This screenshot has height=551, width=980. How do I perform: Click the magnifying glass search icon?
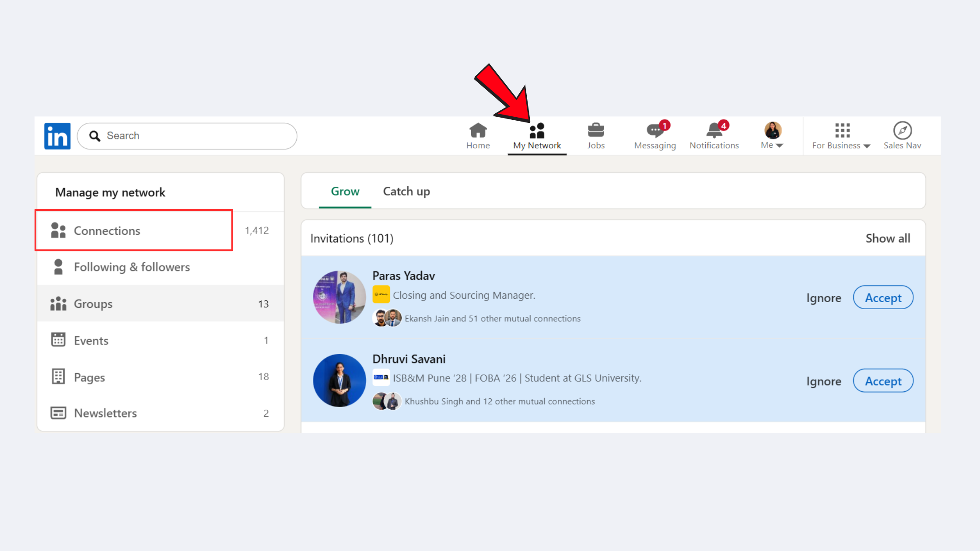94,136
